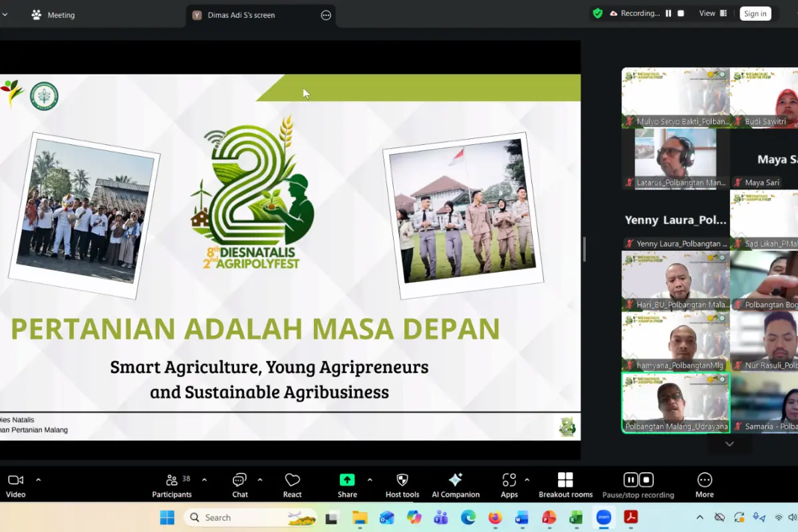Open the Chat panel
This screenshot has width=798, height=532.
239,484
